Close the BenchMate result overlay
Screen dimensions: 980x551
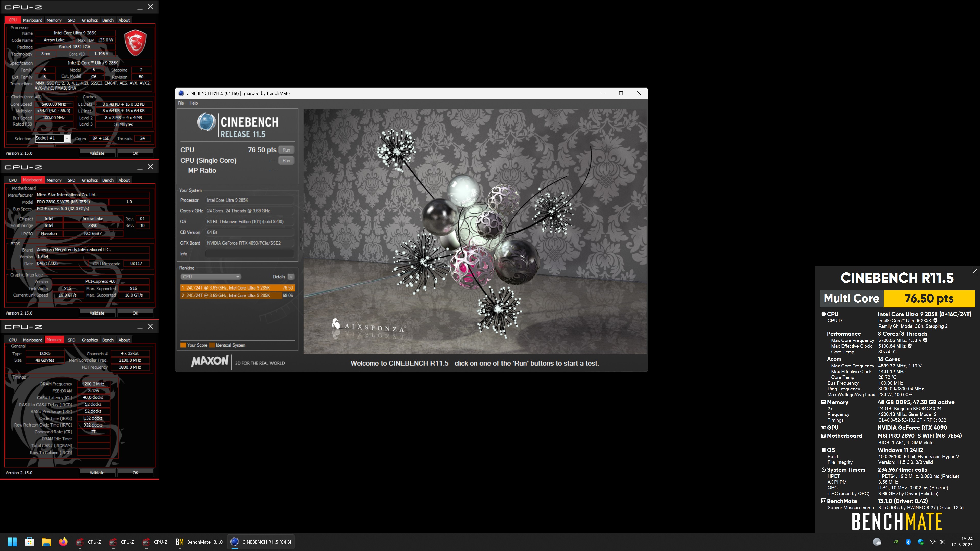coord(974,271)
